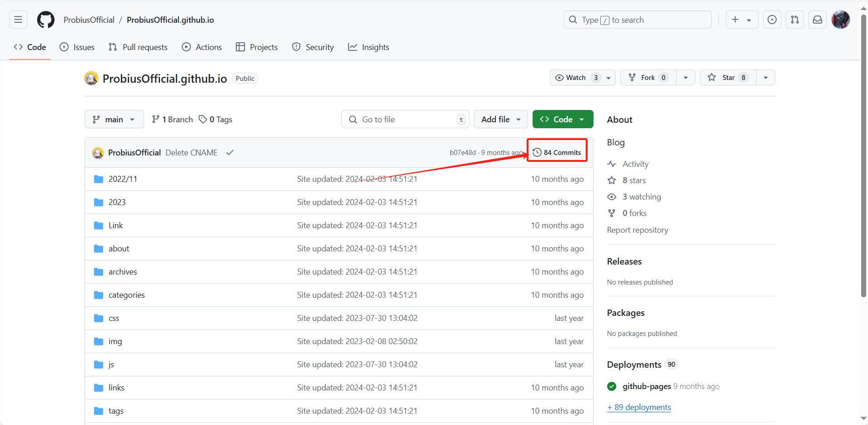
Task: Open the about folder
Action: click(x=119, y=249)
